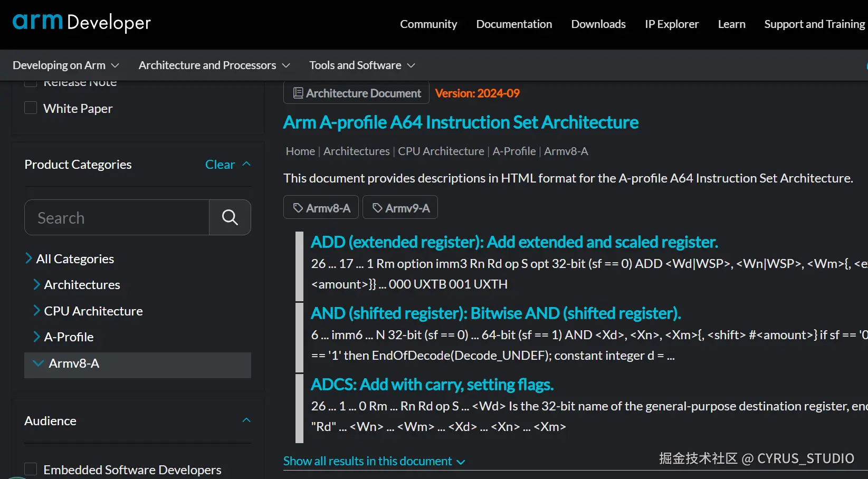Toggle the Release Note checkbox

31,83
